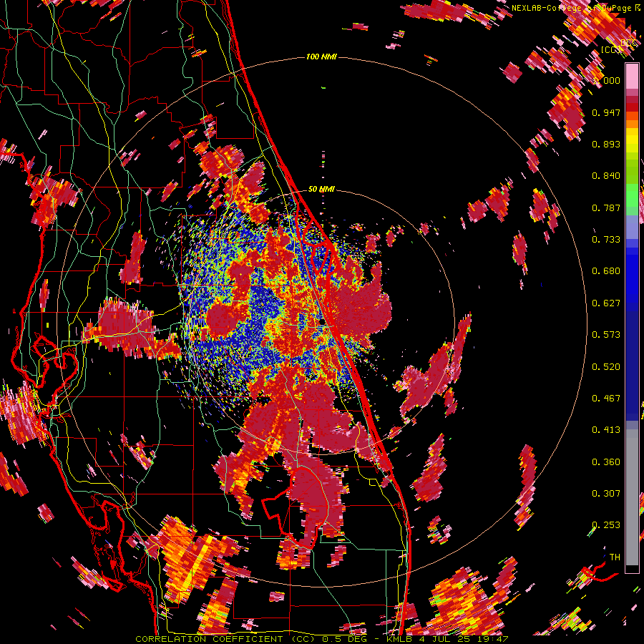Pick the bright green color bar segment
Viewport: 644px width, 644px height.
pos(632,195)
